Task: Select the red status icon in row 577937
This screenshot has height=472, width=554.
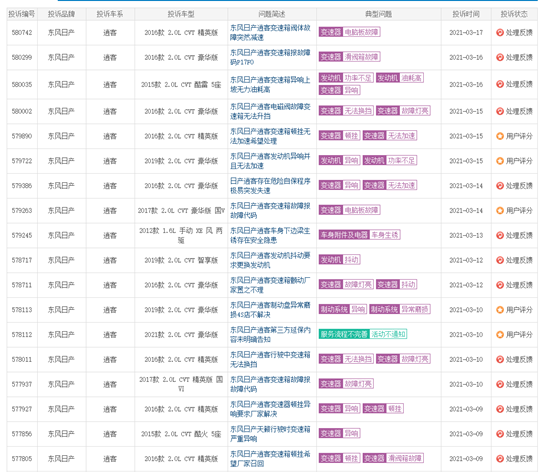Action: point(500,384)
